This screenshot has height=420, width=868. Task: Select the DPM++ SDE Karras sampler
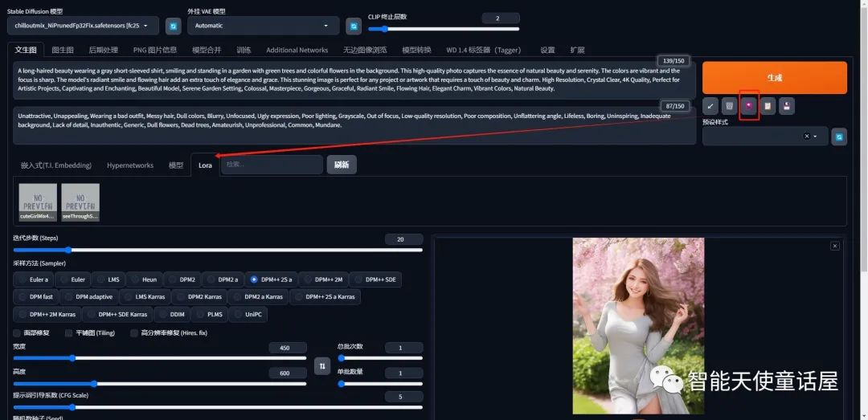[x=118, y=314]
